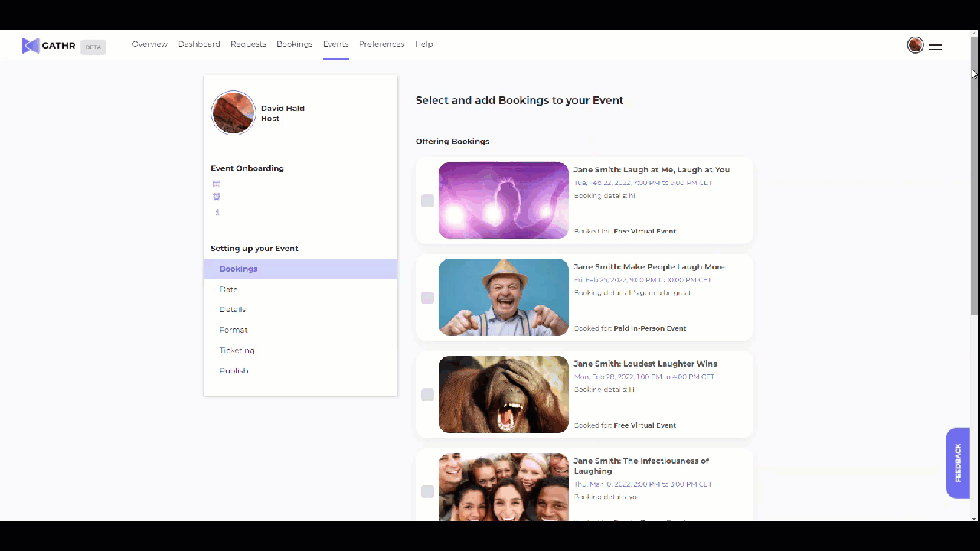Image resolution: width=980 pixels, height=551 pixels.
Task: Click the Paid In-Person Event label
Action: 650,328
